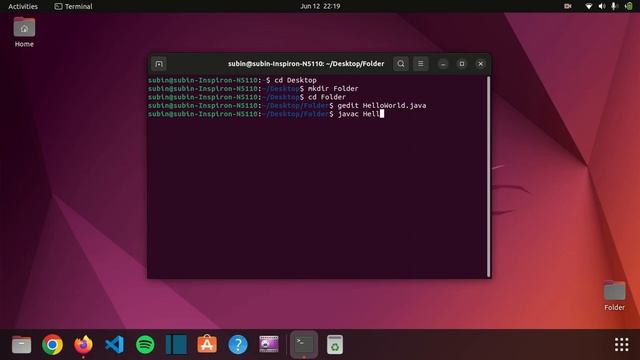
Task: Launch Files from the dock
Action: 21,345
